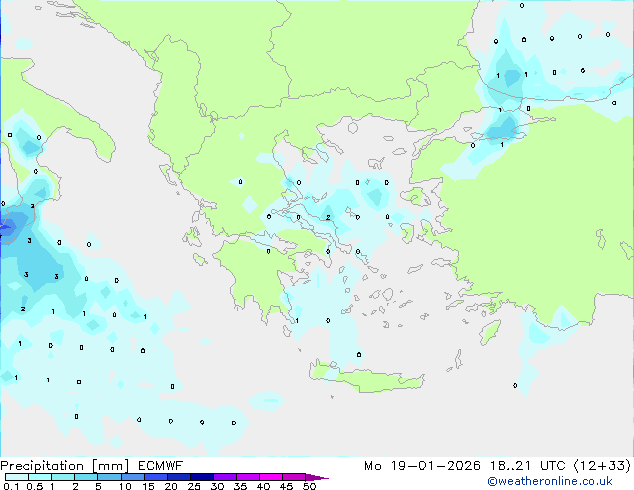This screenshot has height=490, width=634.
Task: Select the 'ECMWF' model label
Action: point(161,466)
